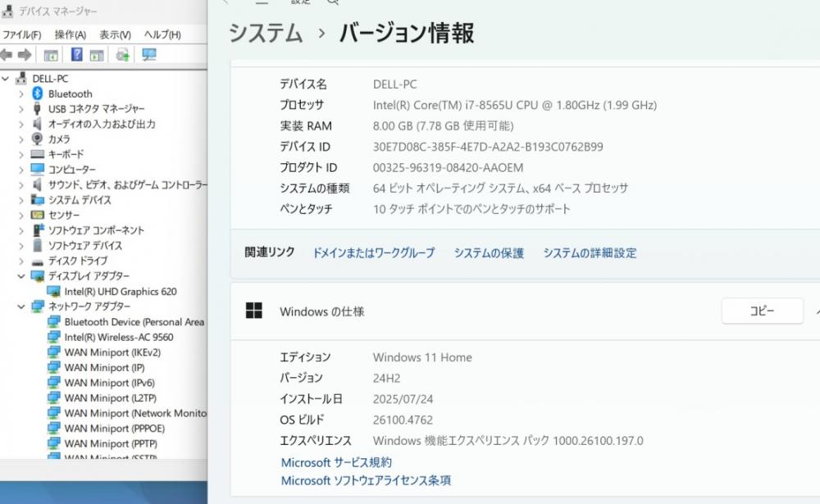
Task: Click the Windows logo beside Windows の仕様
Action: (x=253, y=311)
